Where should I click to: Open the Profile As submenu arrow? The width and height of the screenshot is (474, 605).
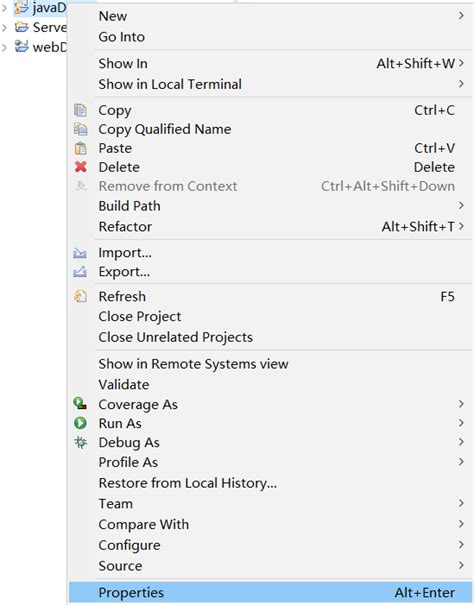[461, 462]
